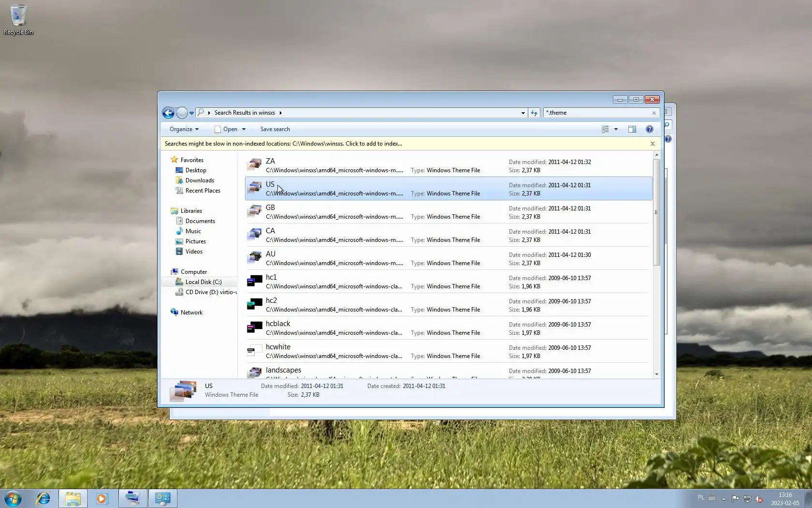Launch Internet Explorer from the taskbar
The width and height of the screenshot is (812, 508).
43,498
